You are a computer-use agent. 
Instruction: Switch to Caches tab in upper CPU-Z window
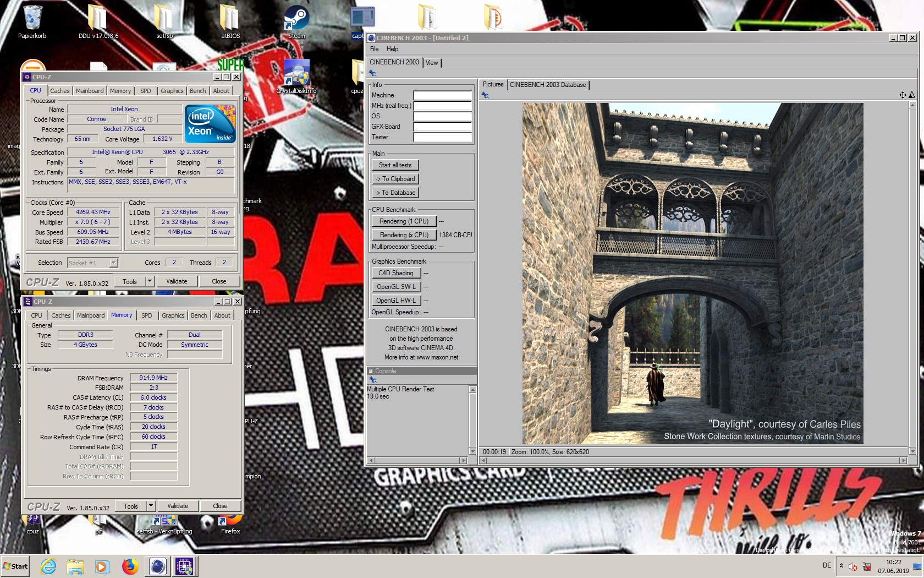click(x=60, y=91)
